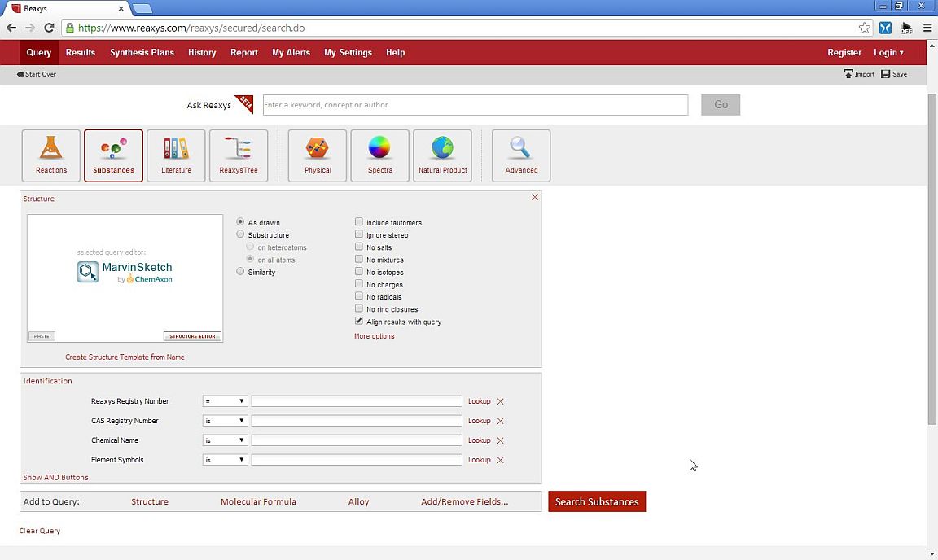Check the No isotopes option
Image resolution: width=938 pixels, height=560 pixels.
(x=359, y=272)
